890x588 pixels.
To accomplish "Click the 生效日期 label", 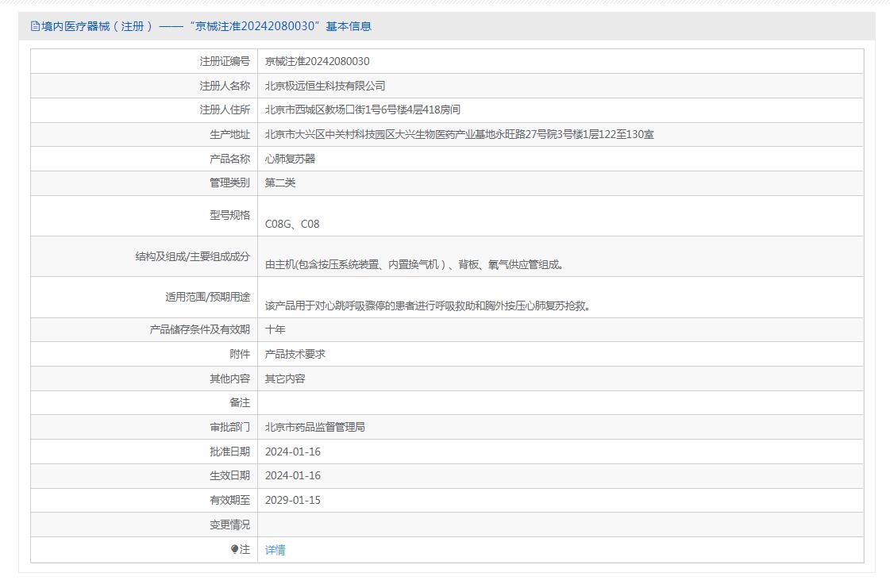I will [230, 475].
